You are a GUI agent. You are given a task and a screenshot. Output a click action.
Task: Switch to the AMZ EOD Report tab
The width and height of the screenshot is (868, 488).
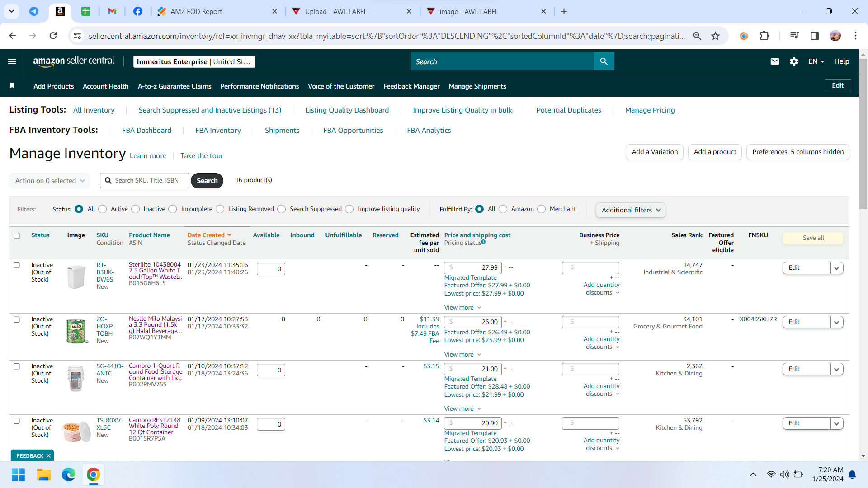[x=217, y=11]
